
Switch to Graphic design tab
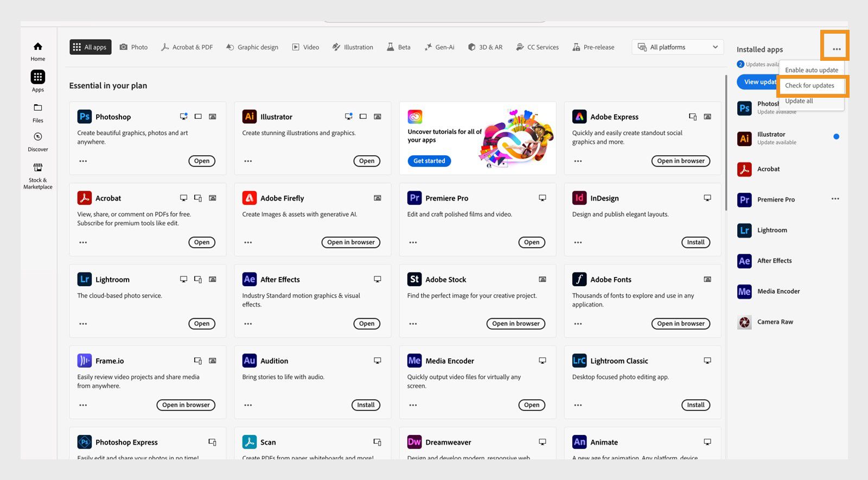click(252, 47)
